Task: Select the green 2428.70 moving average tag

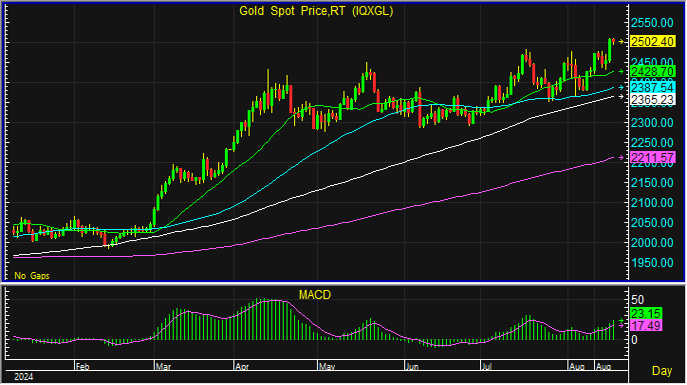Action: pyautogui.click(x=652, y=71)
